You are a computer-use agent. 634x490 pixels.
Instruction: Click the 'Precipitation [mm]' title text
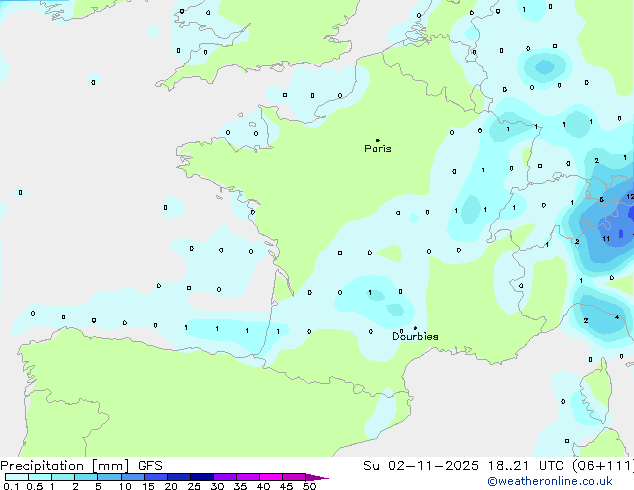point(65,466)
